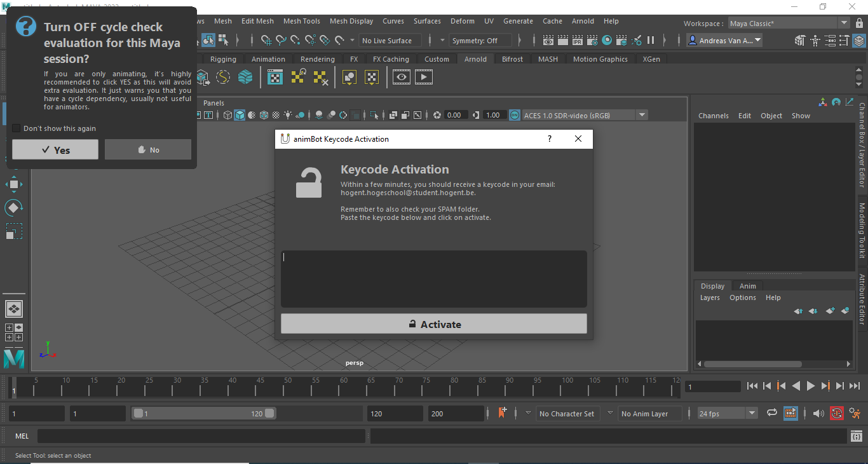Switch to the Bifrost shelf tab
Image resolution: width=868 pixels, height=464 pixels.
[x=512, y=59]
